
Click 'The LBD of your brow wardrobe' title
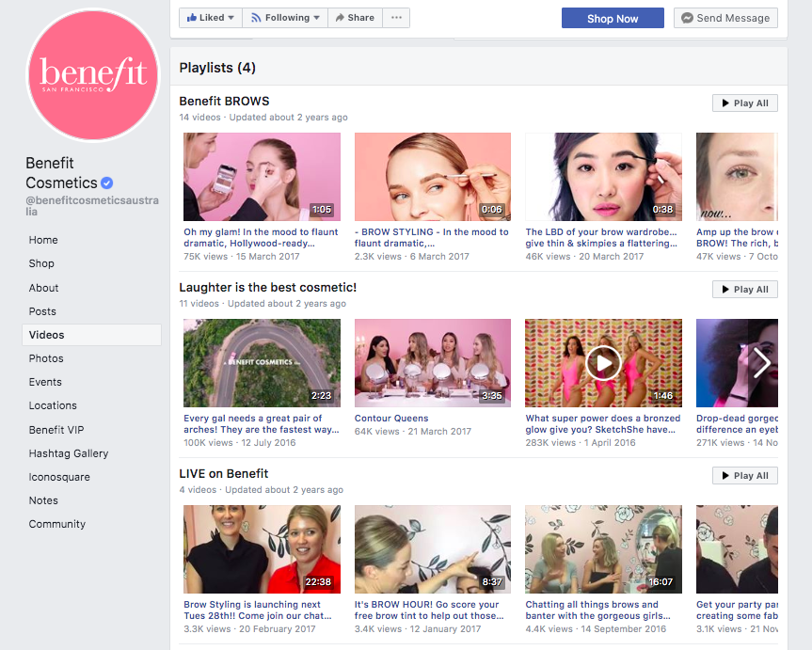point(601,238)
